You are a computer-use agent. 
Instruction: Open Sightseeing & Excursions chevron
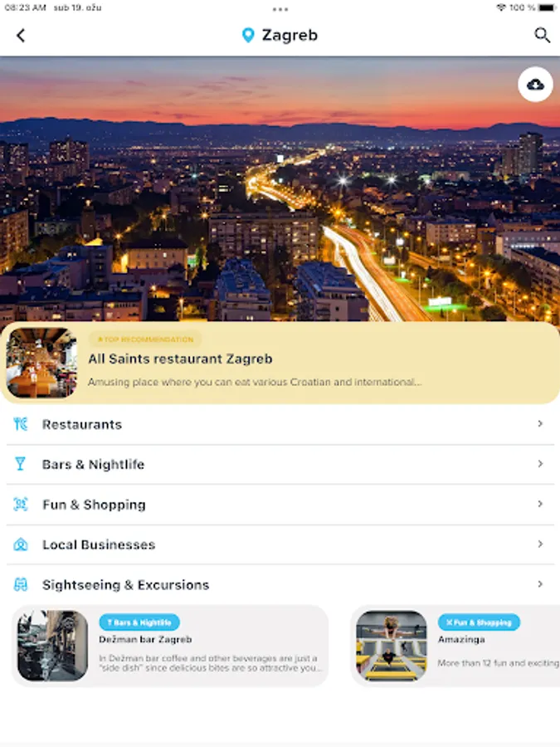pos(540,583)
